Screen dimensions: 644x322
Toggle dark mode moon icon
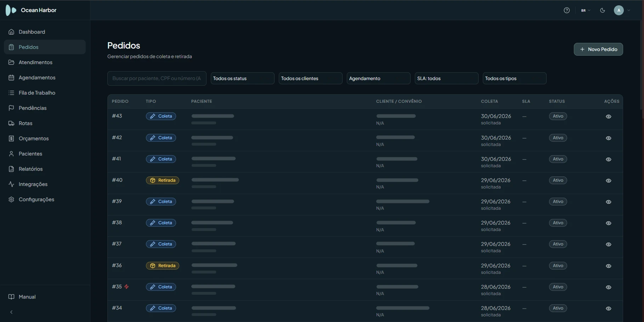pos(603,10)
